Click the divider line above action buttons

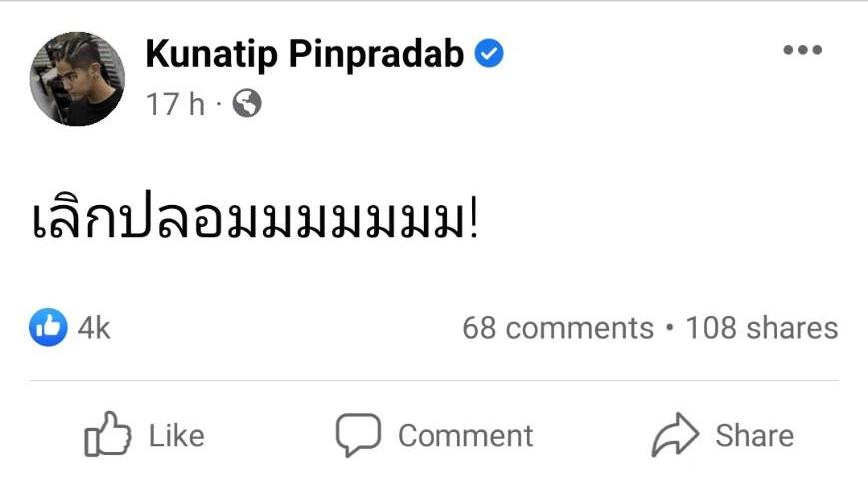pos(434,380)
